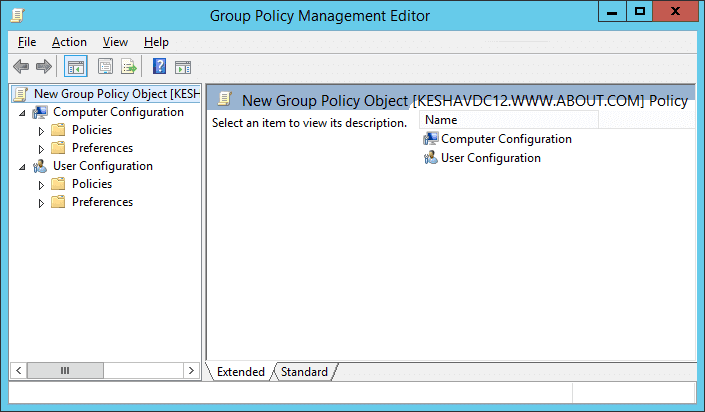Toggle the Show/Hide Action Pane icon
The height and width of the screenshot is (412, 705).
183,67
